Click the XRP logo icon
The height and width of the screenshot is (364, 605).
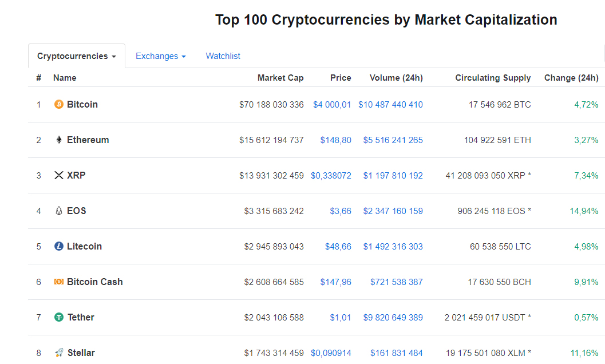click(58, 175)
